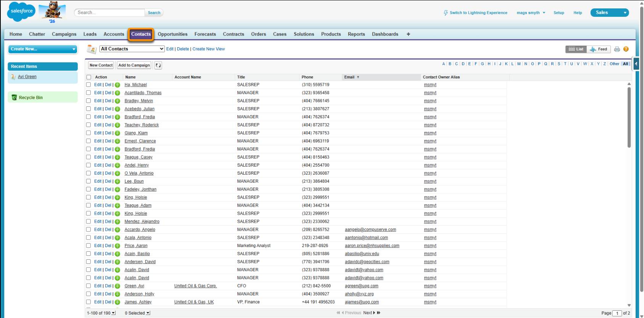Collapse the right side panel arrow
644x318 pixels.
(636, 64)
